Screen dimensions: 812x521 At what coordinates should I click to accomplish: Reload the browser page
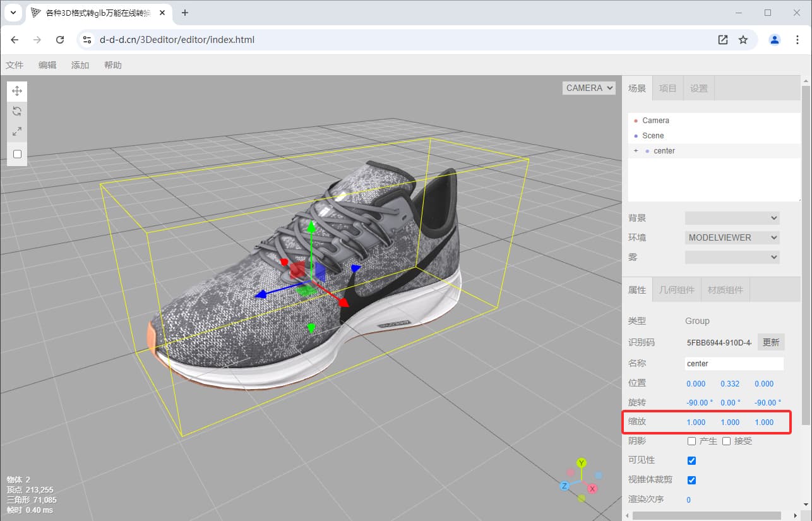tap(60, 40)
